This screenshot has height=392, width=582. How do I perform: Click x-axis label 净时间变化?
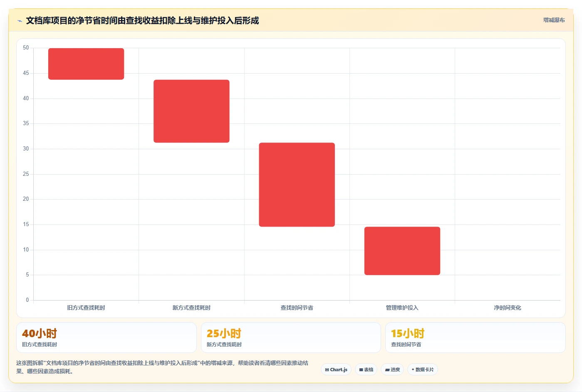pyautogui.click(x=508, y=308)
